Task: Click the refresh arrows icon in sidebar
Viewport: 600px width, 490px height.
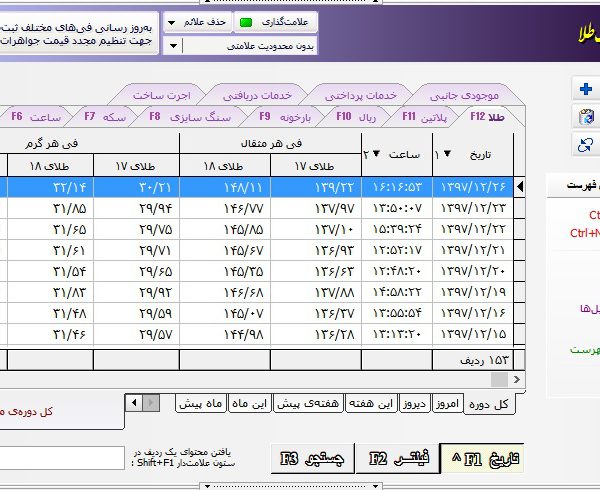Action: click(x=585, y=145)
